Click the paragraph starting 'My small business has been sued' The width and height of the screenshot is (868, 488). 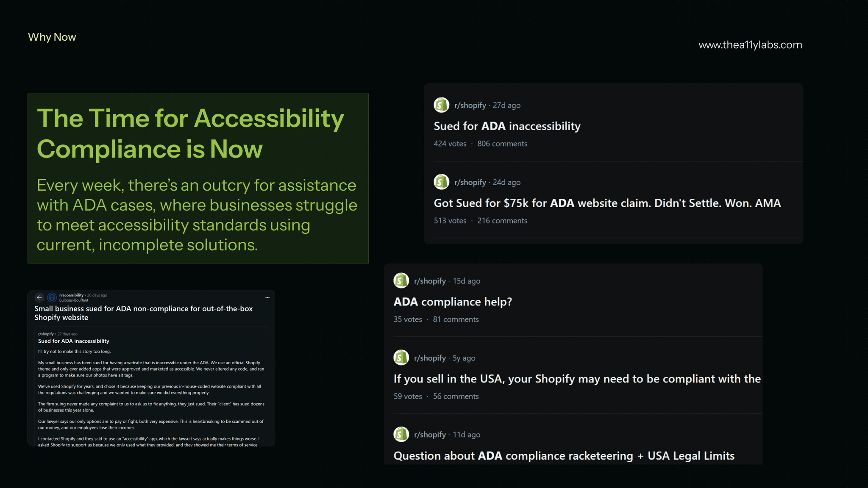point(151,369)
